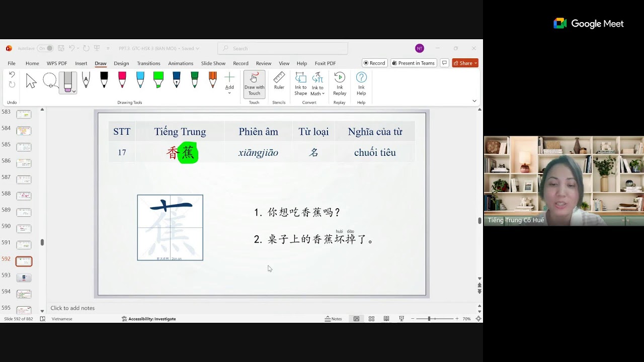Click the 70% zoom level
This screenshot has width=644, height=362.
pos(466,319)
